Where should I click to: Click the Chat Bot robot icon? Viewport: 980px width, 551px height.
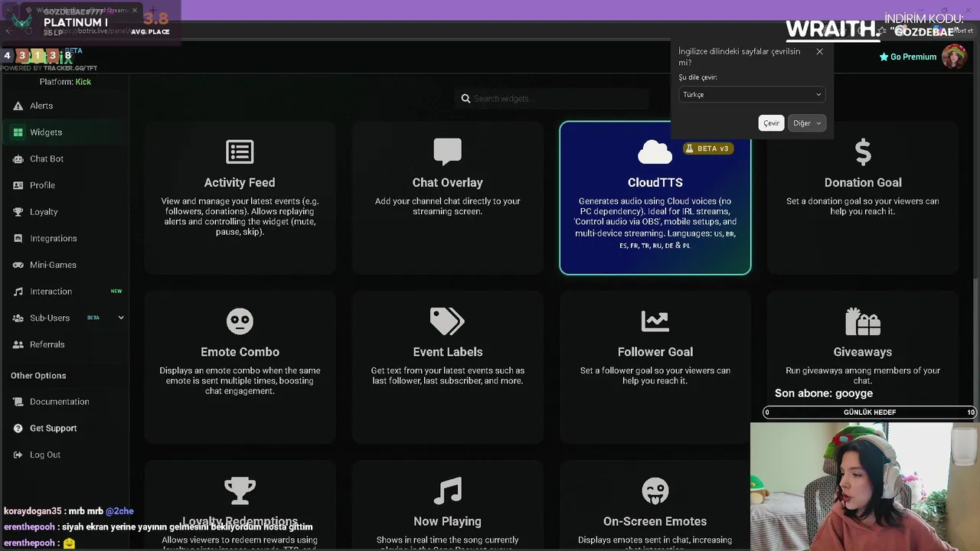click(x=18, y=158)
